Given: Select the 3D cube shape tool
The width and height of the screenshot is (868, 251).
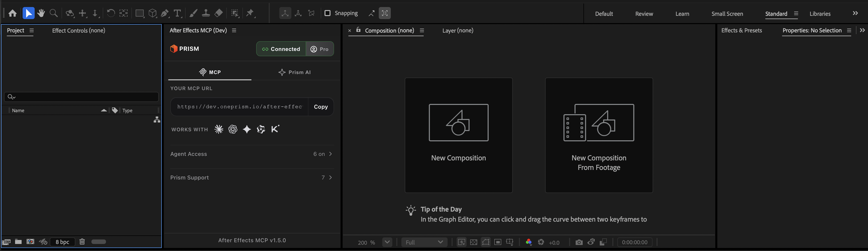Looking at the screenshot, I should [x=153, y=14].
